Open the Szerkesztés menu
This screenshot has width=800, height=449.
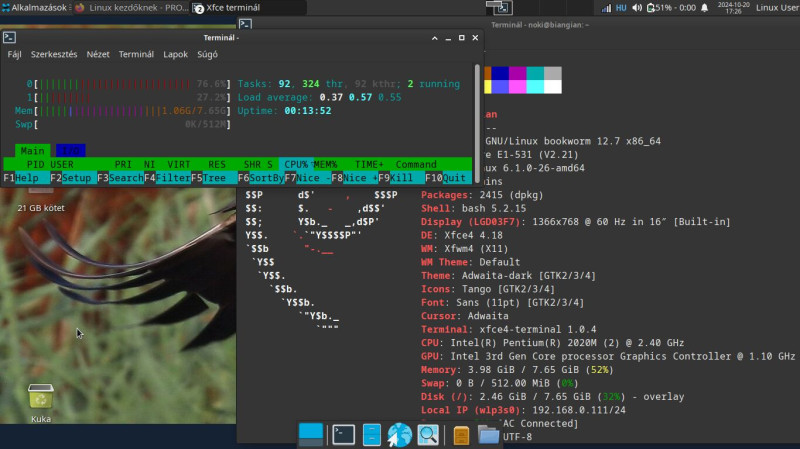click(54, 54)
